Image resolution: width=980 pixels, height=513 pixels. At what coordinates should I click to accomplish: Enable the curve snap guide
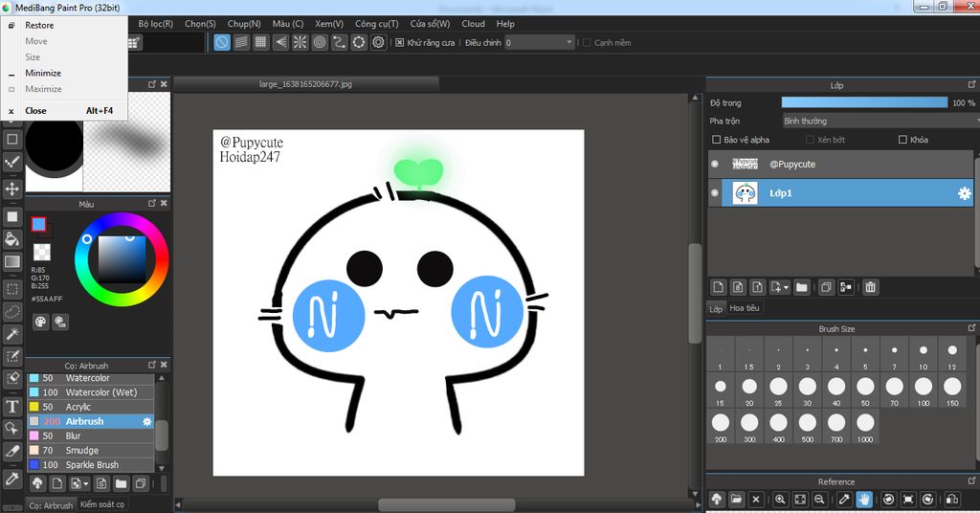tap(339, 42)
